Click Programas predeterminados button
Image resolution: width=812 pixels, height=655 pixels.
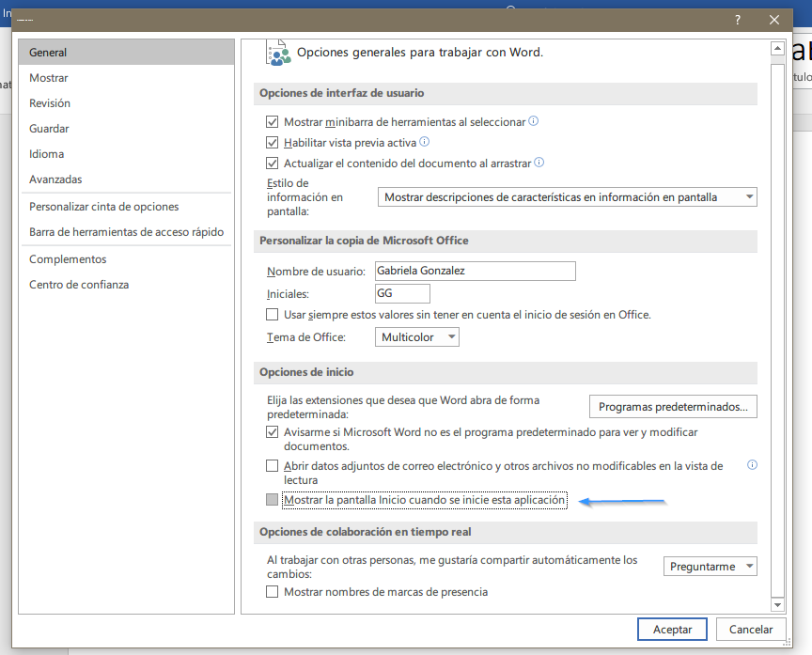pos(673,407)
